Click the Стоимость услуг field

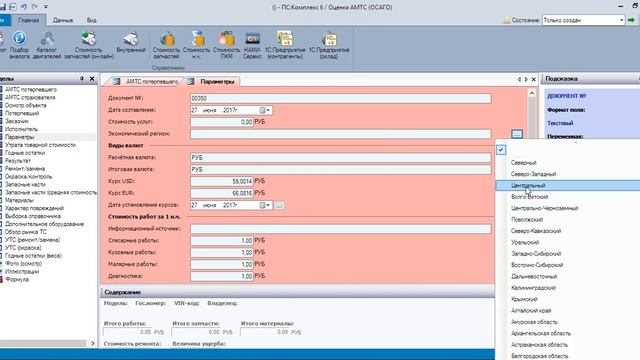[x=222, y=122]
